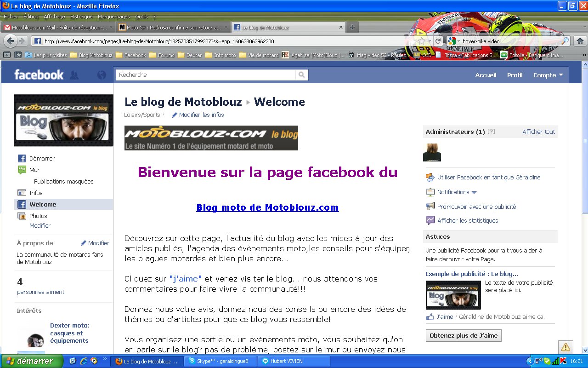Click the Infos icon in the left sidebar

point(22,193)
